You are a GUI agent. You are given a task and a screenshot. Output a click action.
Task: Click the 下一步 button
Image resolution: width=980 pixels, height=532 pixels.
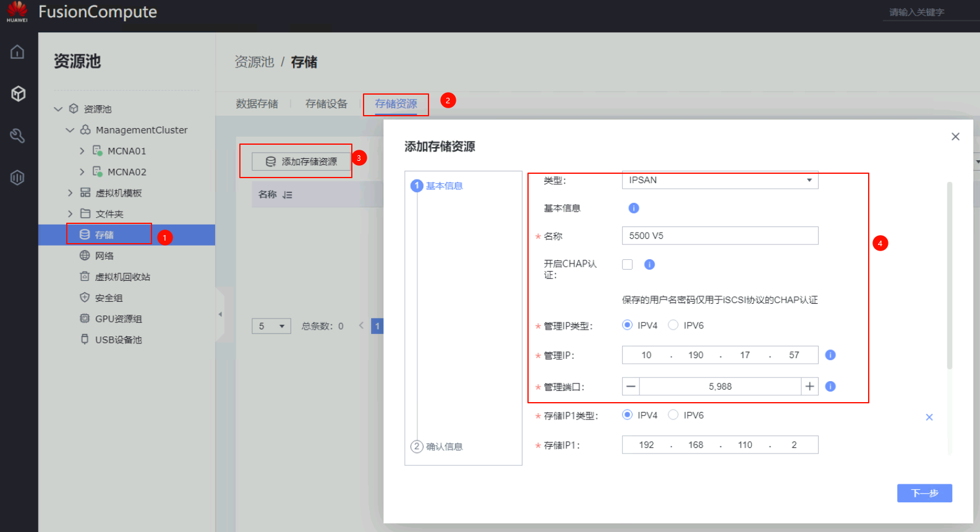point(924,493)
